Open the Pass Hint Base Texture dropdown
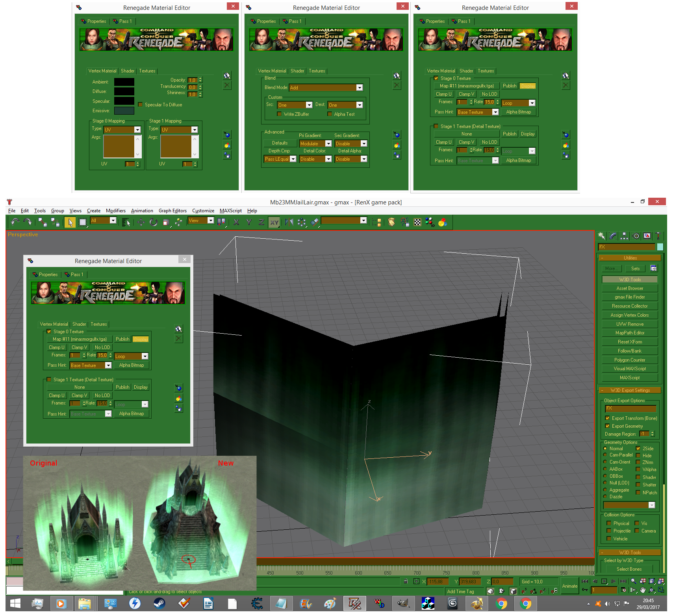The width and height of the screenshot is (675, 616). [108, 366]
